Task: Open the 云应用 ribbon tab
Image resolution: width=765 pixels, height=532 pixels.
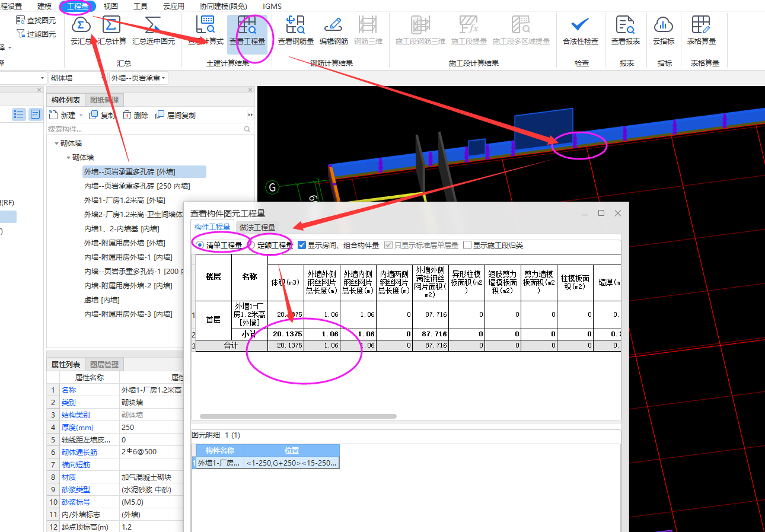Action: (174, 6)
